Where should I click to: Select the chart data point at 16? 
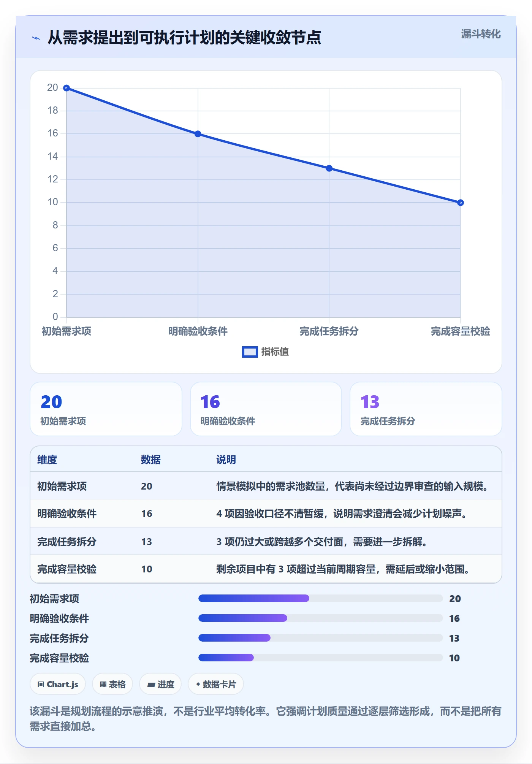[x=198, y=134]
